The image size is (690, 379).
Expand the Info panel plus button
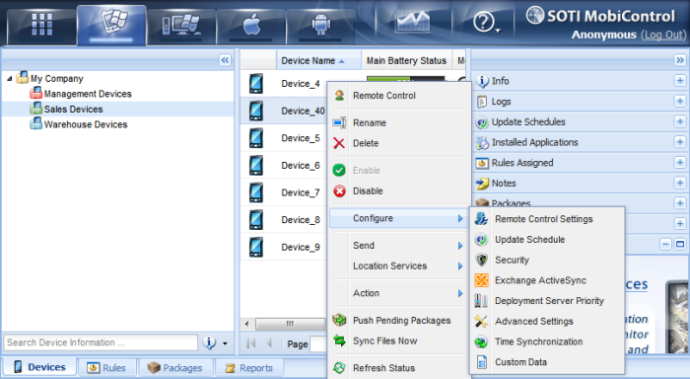pyautogui.click(x=680, y=81)
